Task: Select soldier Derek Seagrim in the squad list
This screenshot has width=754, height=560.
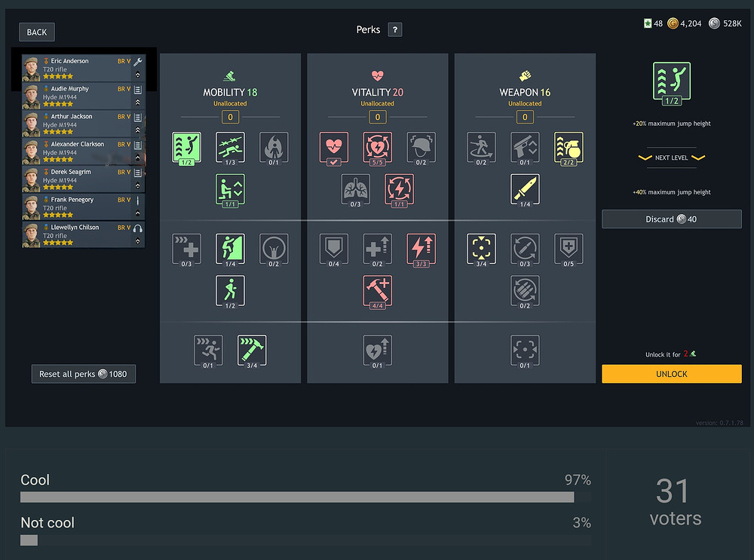Action: (83, 179)
